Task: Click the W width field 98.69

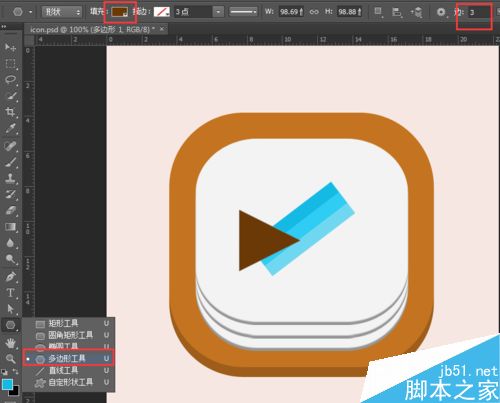Action: [291, 12]
